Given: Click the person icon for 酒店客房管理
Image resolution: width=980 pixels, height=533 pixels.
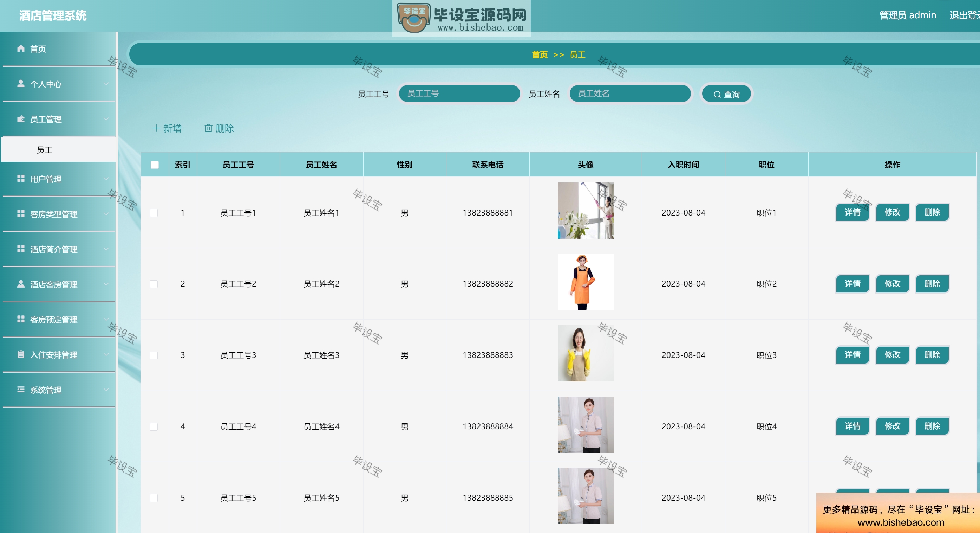Looking at the screenshot, I should click(x=21, y=284).
